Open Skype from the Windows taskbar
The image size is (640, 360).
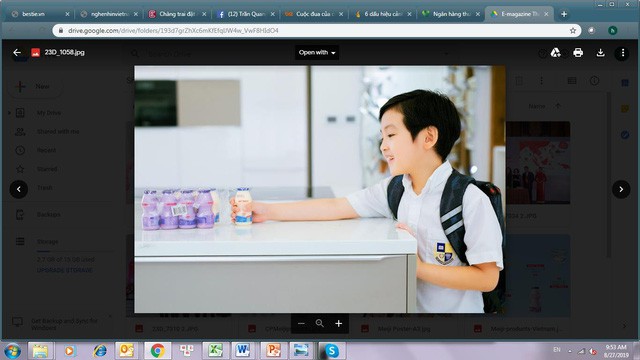[x=332, y=351]
